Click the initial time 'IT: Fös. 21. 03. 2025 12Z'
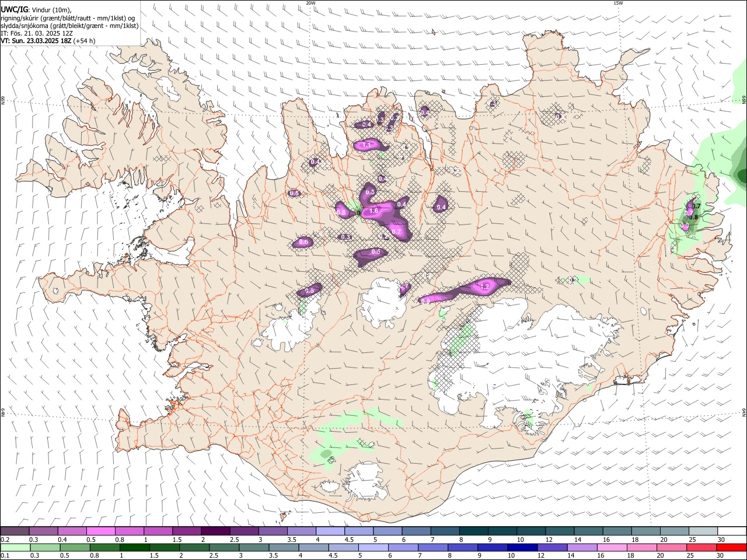This screenshot has height=560, width=747. (37, 33)
